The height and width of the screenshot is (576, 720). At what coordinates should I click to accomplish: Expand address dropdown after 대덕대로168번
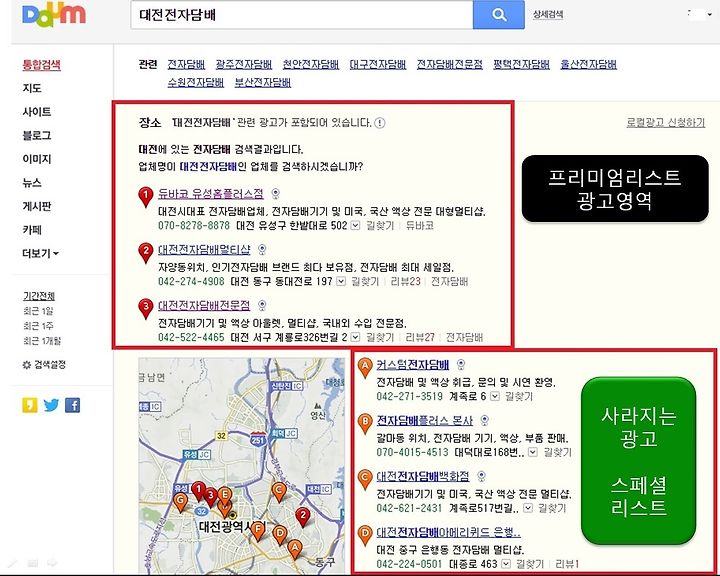click(533, 452)
